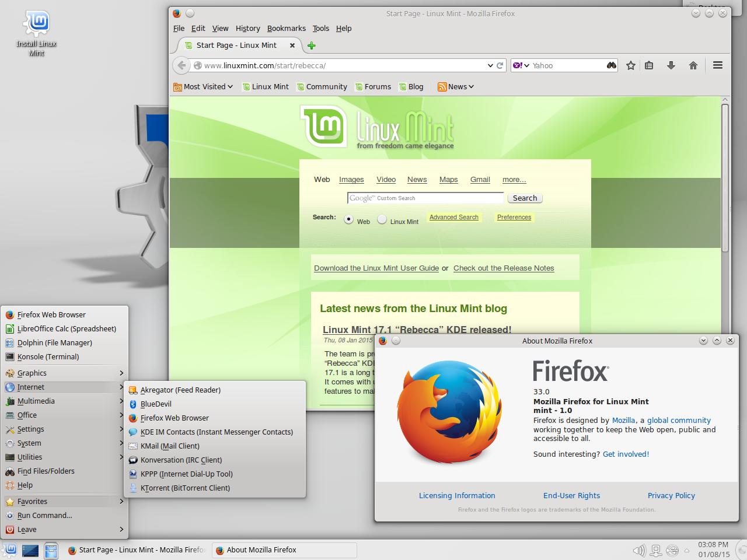Open LibreOffice Calc (Spreadsheet) from the menu

(x=64, y=328)
